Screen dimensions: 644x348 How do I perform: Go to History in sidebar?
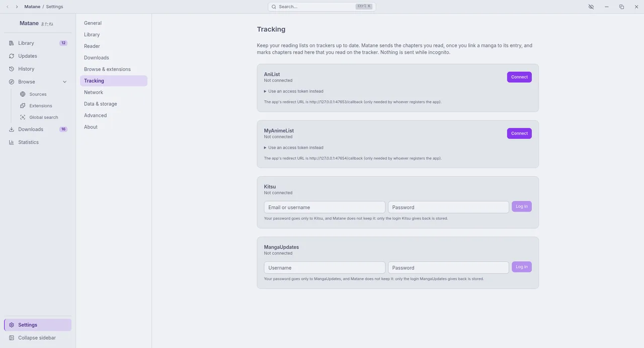pyautogui.click(x=38, y=69)
